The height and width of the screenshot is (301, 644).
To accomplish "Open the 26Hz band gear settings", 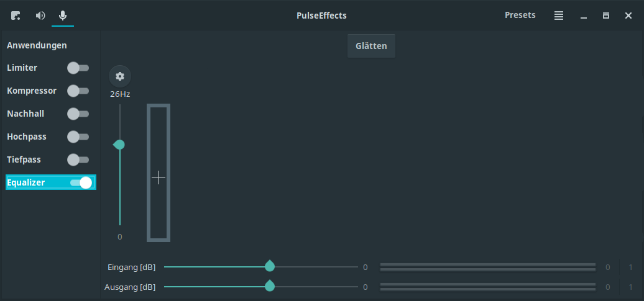I will 120,76.
